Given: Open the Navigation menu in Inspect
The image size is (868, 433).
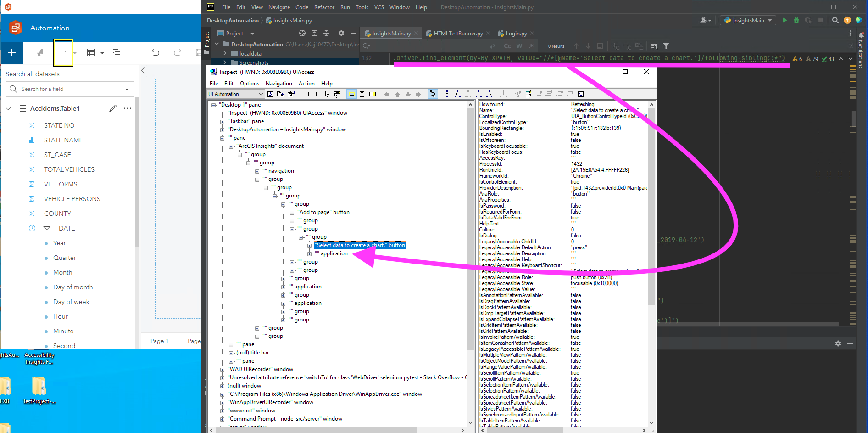Looking at the screenshot, I should pyautogui.click(x=278, y=84).
